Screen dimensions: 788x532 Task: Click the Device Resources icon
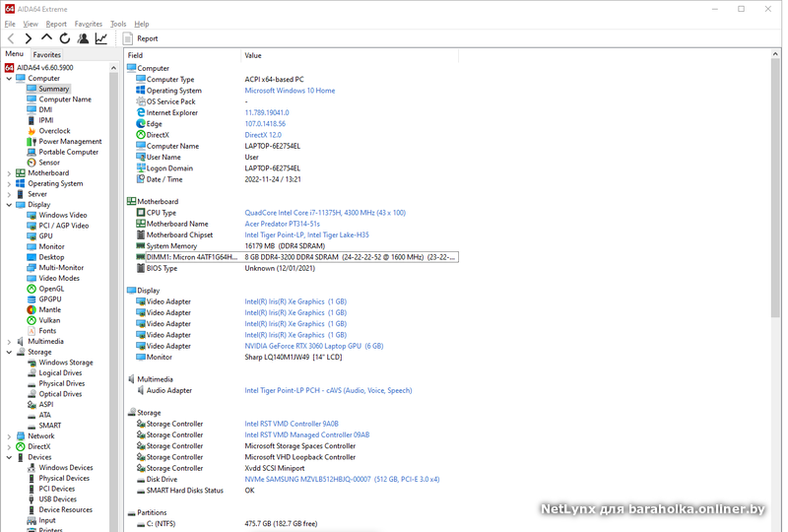(x=32, y=510)
